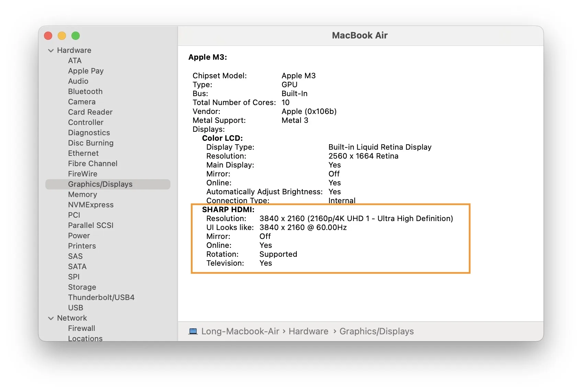Select the Graphics/Displays sidebar row

click(x=108, y=184)
